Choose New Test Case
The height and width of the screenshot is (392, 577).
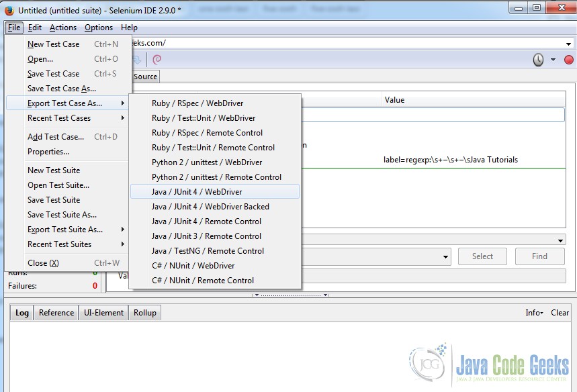(67, 44)
